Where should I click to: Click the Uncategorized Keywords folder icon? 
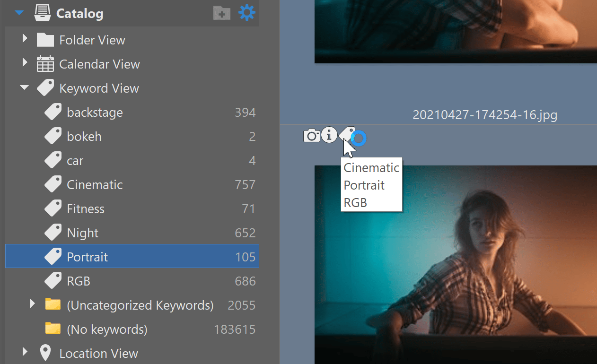(x=53, y=304)
